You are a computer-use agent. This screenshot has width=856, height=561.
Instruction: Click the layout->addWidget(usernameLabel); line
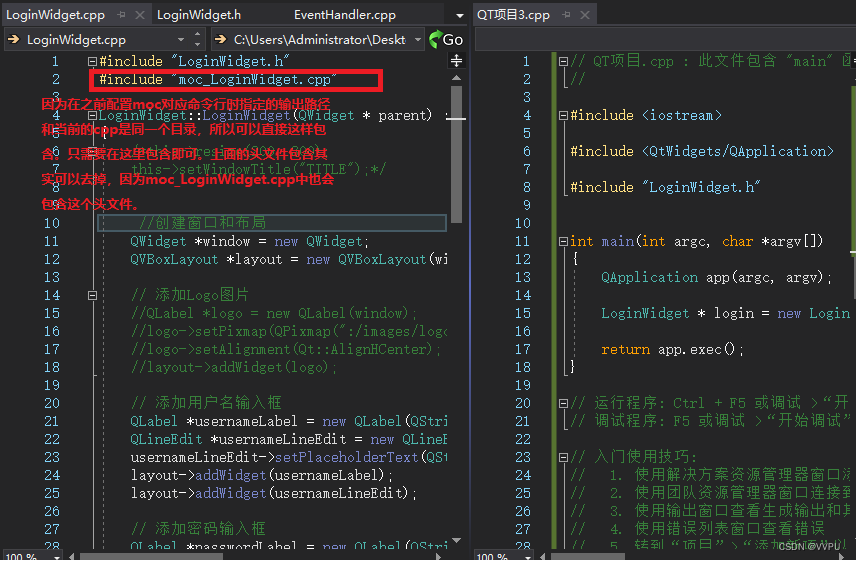(x=261, y=475)
